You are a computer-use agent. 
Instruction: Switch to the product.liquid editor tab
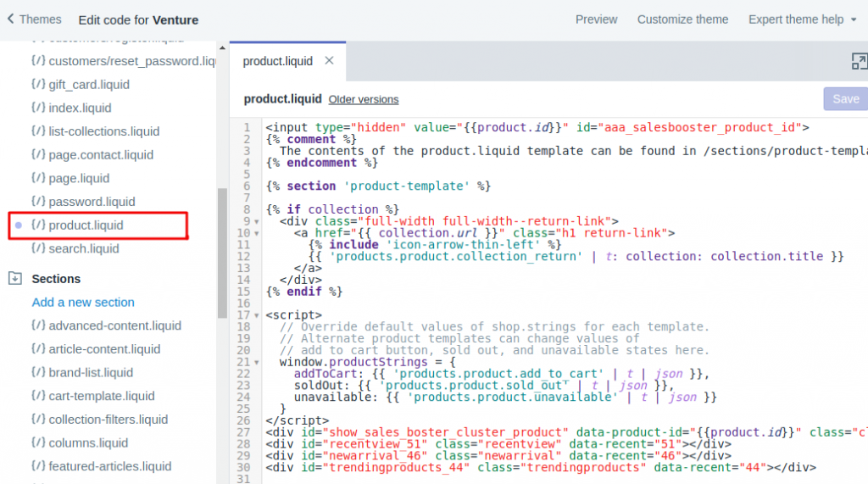pyautogui.click(x=278, y=61)
